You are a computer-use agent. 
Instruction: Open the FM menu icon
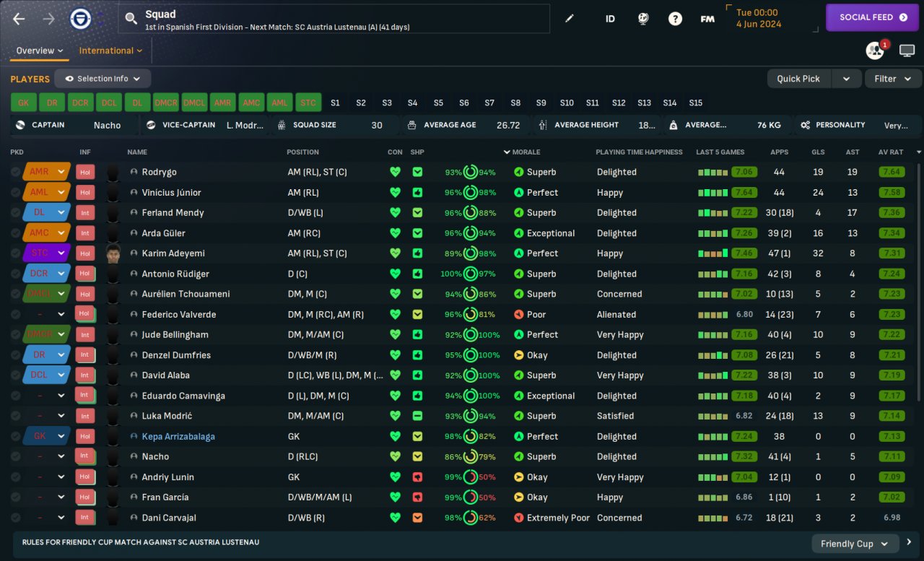[707, 19]
